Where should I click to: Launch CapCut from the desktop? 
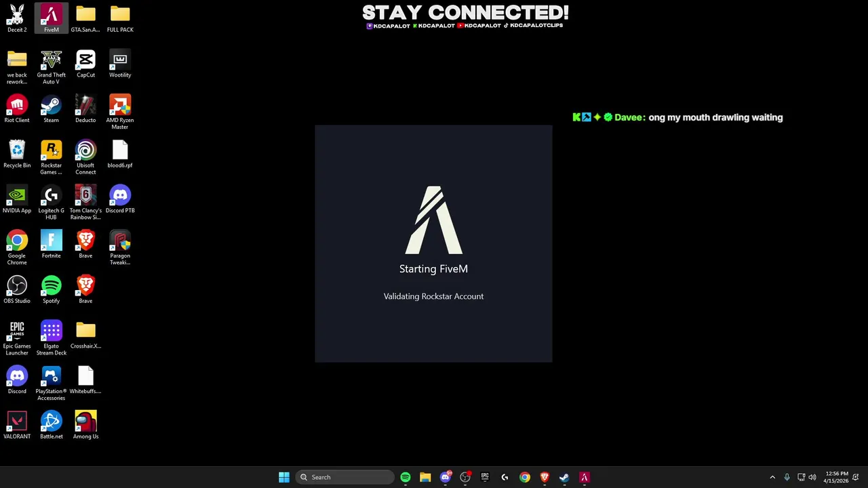(85, 64)
